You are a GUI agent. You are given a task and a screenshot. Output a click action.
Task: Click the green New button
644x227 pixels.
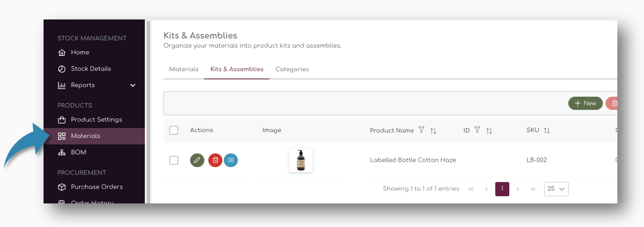click(585, 104)
